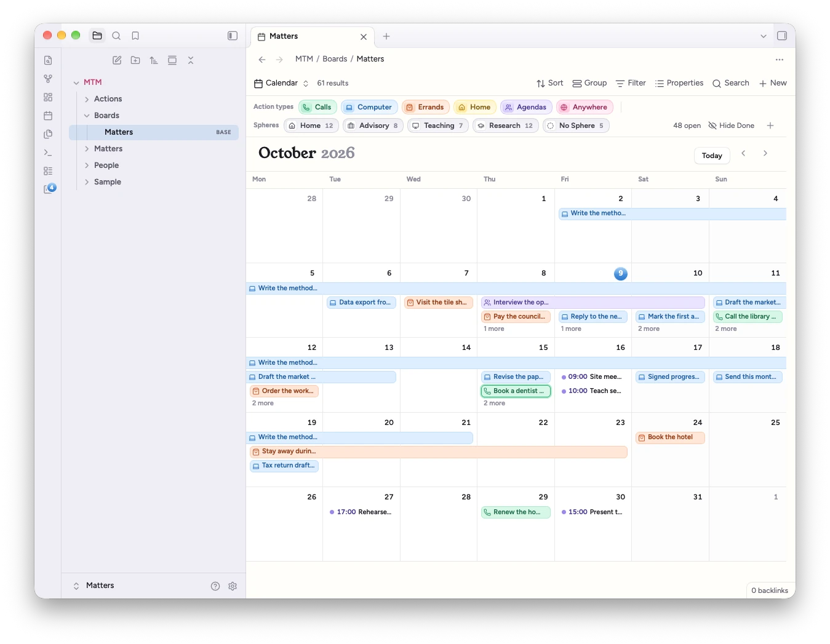Create a new note with the pencil icon
This screenshot has width=830, height=644.
[x=117, y=60]
